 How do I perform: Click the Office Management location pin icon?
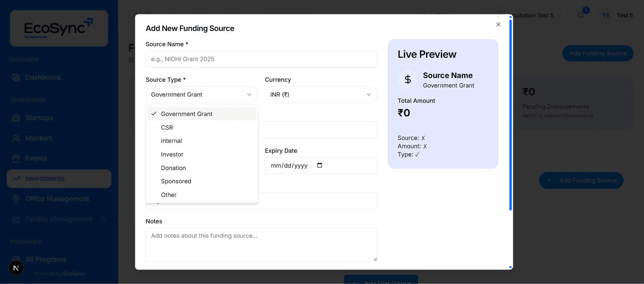point(16,199)
